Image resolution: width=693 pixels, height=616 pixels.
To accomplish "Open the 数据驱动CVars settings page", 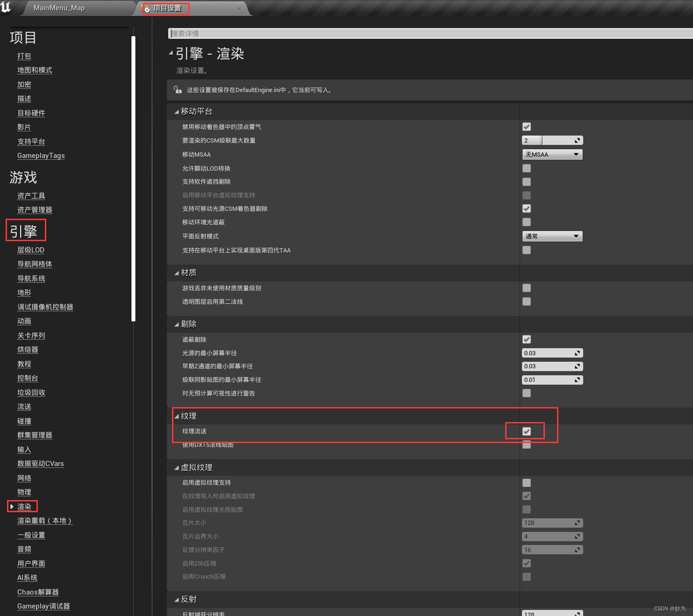I will [41, 464].
